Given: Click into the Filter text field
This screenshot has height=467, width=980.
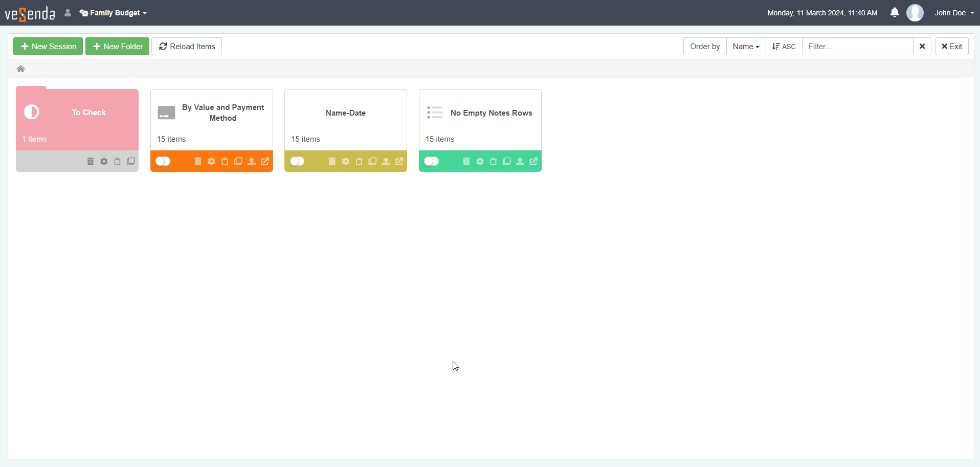Looking at the screenshot, I should [857, 47].
